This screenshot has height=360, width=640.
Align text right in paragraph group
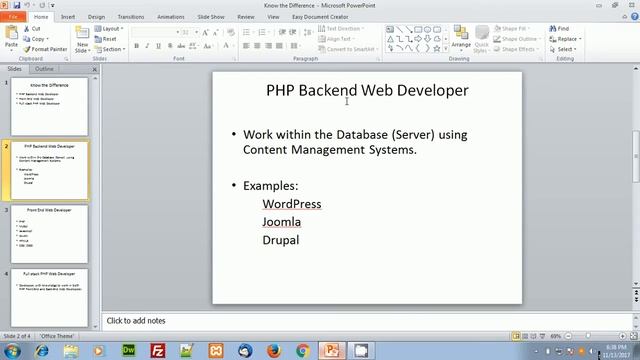pyautogui.click(x=268, y=46)
